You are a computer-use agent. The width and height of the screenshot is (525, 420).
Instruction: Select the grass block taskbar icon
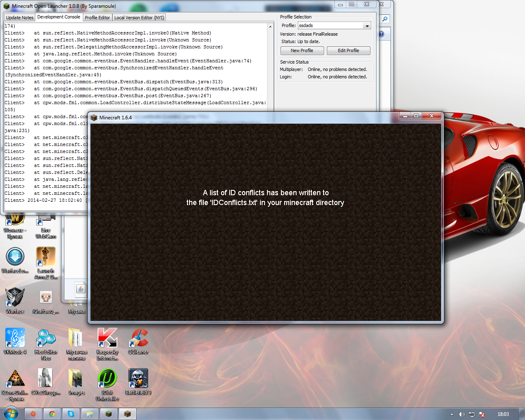pyautogui.click(x=109, y=414)
